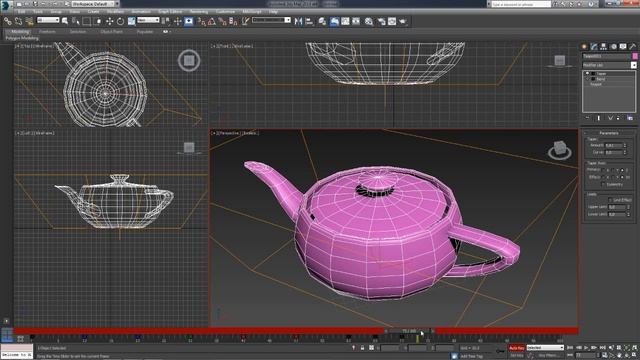Open the Motion command panel tab
This screenshot has height=360, width=640.
(x=613, y=47)
